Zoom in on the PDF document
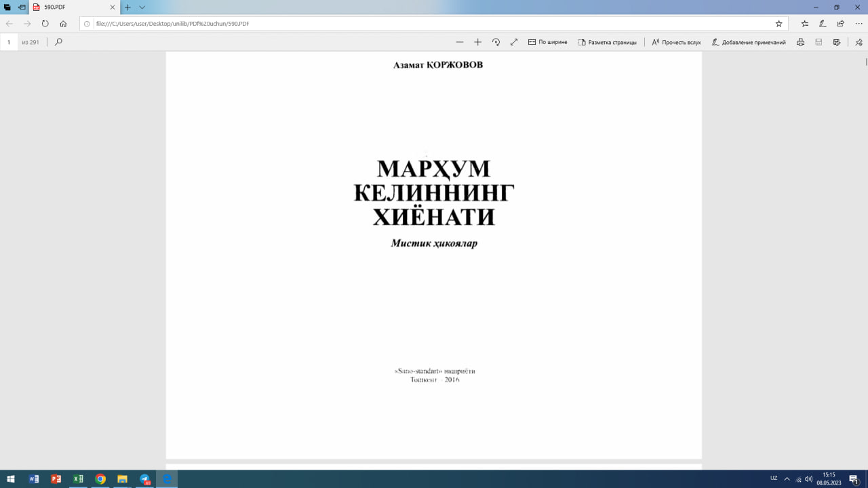 click(x=477, y=41)
